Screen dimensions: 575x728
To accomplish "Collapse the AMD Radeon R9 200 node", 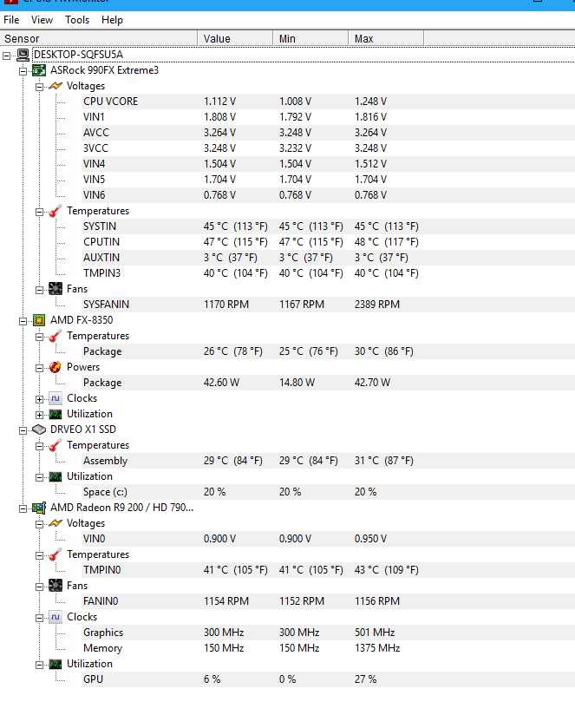I will [23, 508].
